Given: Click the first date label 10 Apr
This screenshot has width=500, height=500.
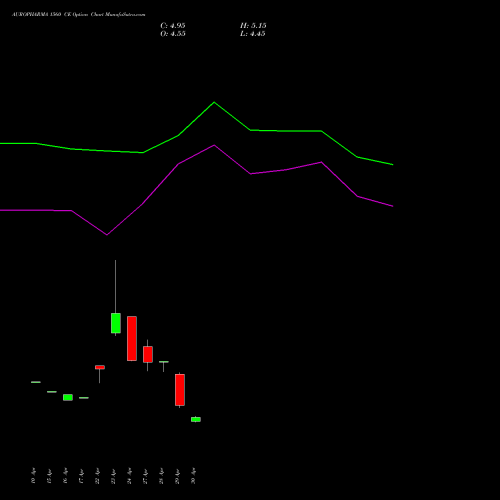Looking at the screenshot, I should (x=33, y=476).
